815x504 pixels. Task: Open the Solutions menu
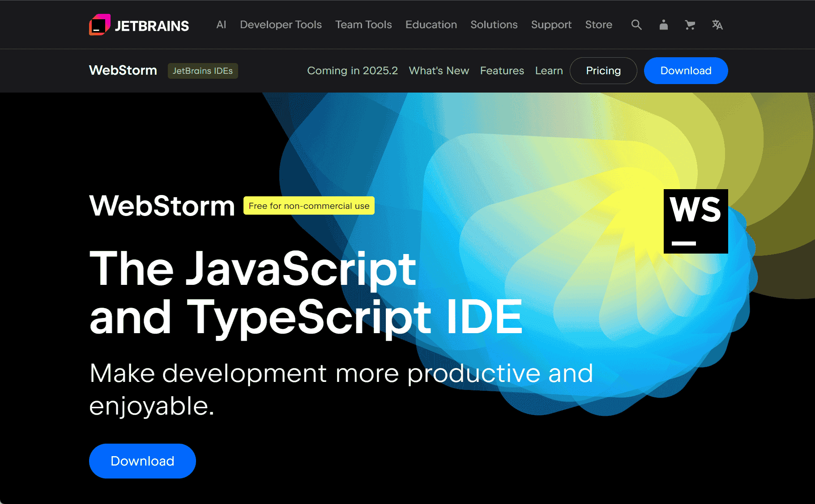pos(494,25)
